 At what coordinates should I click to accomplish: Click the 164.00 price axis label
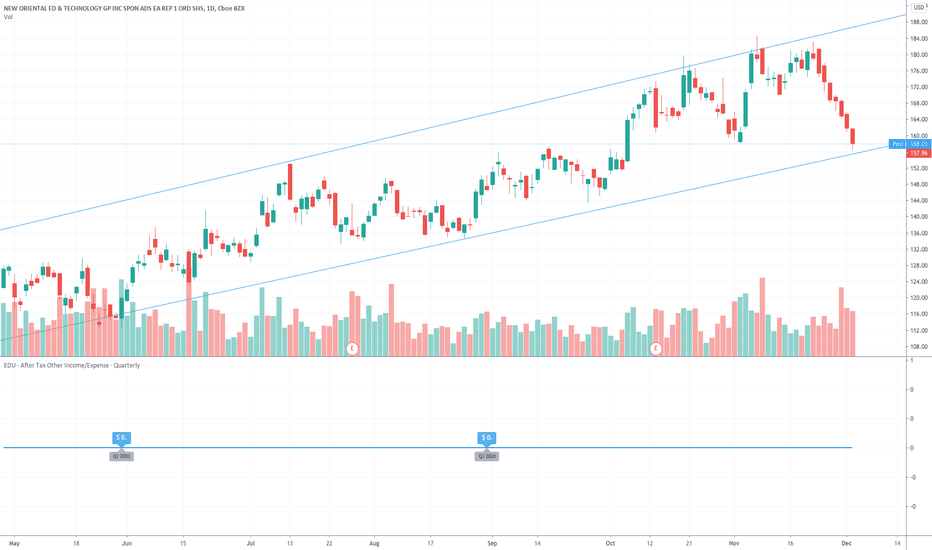tap(919, 120)
